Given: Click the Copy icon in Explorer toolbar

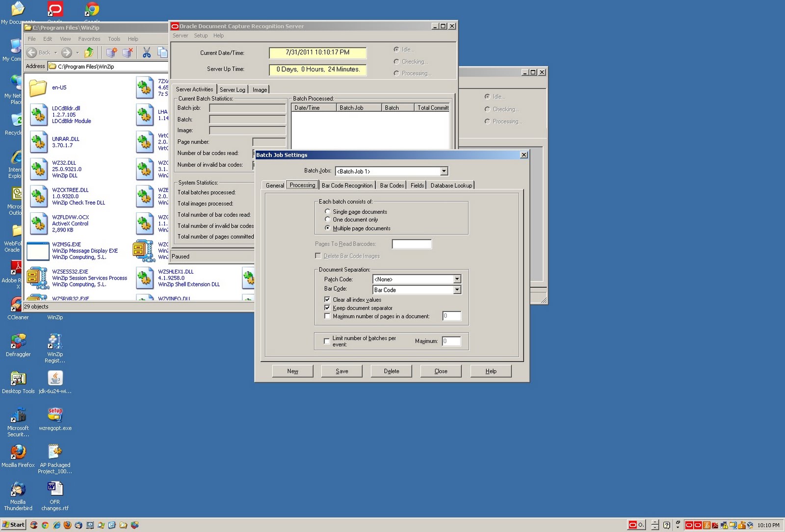Looking at the screenshot, I should [162, 52].
